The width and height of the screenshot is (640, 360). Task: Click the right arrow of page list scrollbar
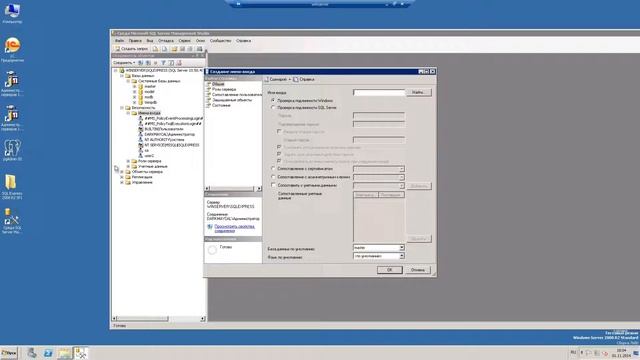pyautogui.click(x=259, y=189)
